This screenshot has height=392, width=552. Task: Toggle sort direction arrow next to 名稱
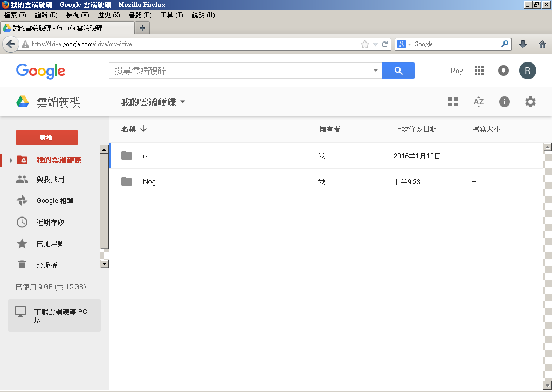[143, 129]
